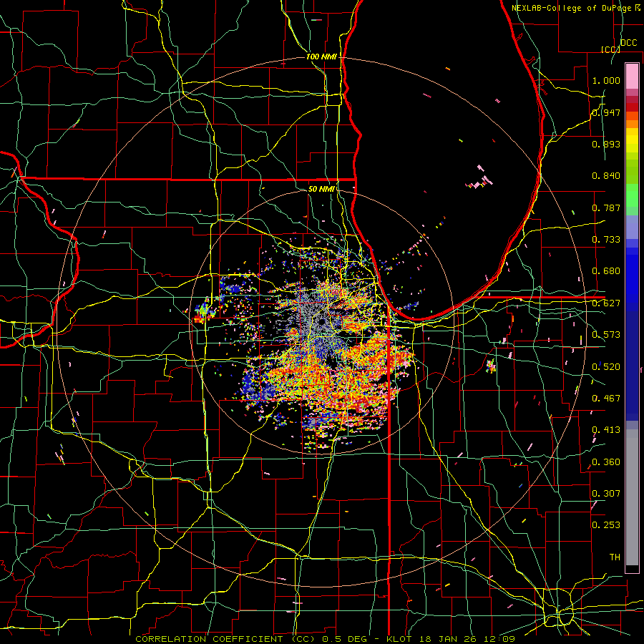The image size is (644, 644).
Task: Select the 0.253 scale value
Action: pos(606,525)
